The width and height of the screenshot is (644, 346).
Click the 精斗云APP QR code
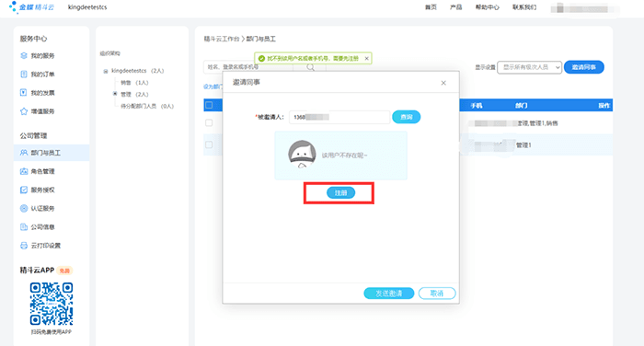(x=52, y=304)
